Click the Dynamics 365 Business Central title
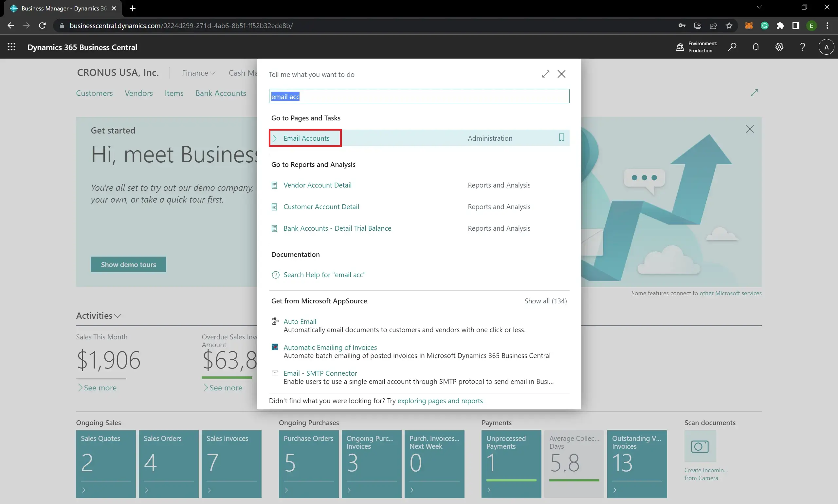The height and width of the screenshot is (504, 838). tap(82, 47)
